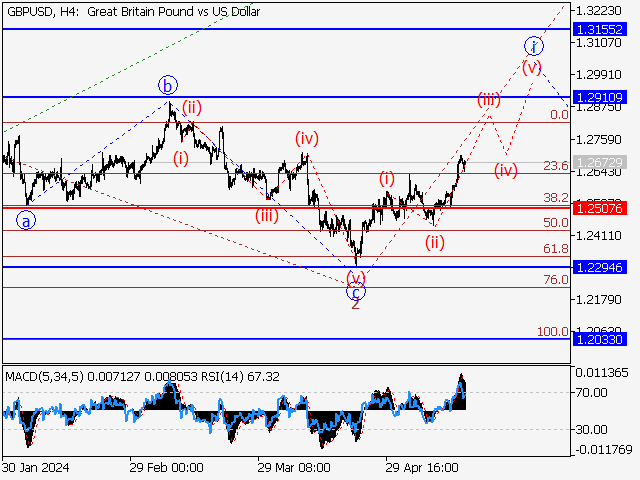
Task: Select the 23.6 Fibonacci level label
Action: [x=556, y=166]
